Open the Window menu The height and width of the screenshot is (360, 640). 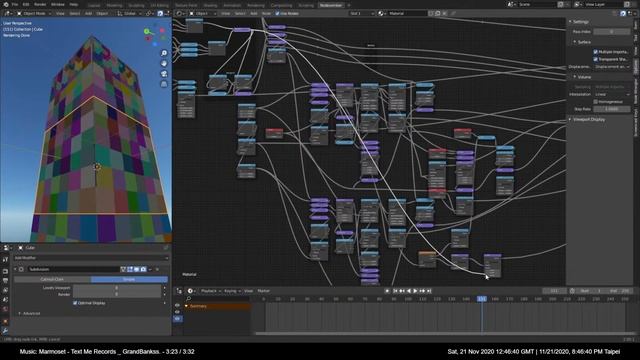pyautogui.click(x=58, y=4)
